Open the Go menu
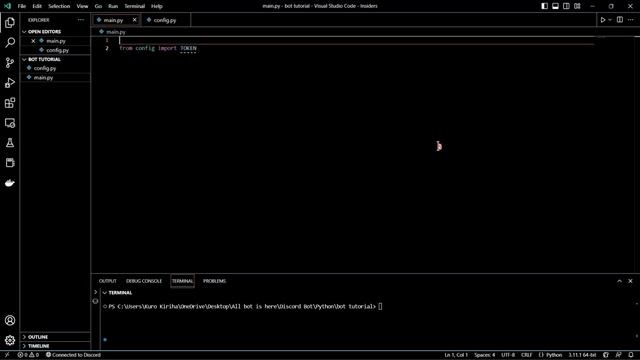The height and width of the screenshot is (360, 640). tap(98, 6)
